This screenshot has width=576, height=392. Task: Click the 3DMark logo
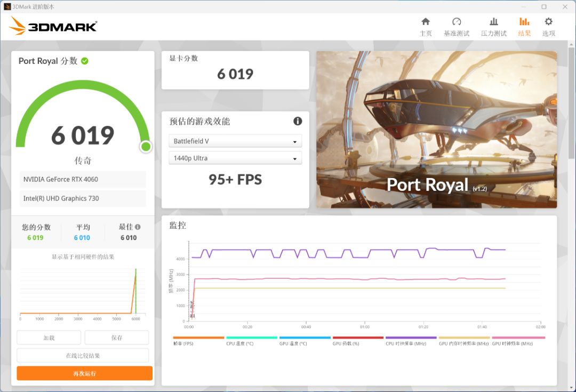(x=53, y=26)
